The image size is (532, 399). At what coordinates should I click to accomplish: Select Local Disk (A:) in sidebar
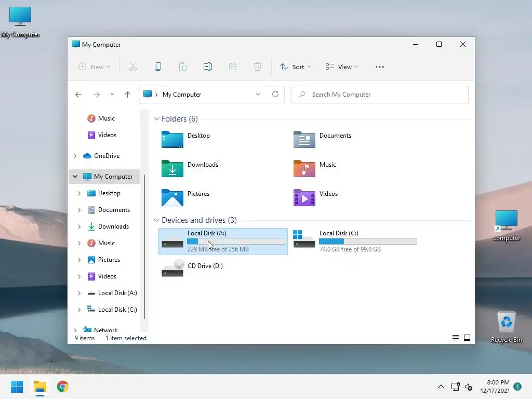pyautogui.click(x=112, y=293)
